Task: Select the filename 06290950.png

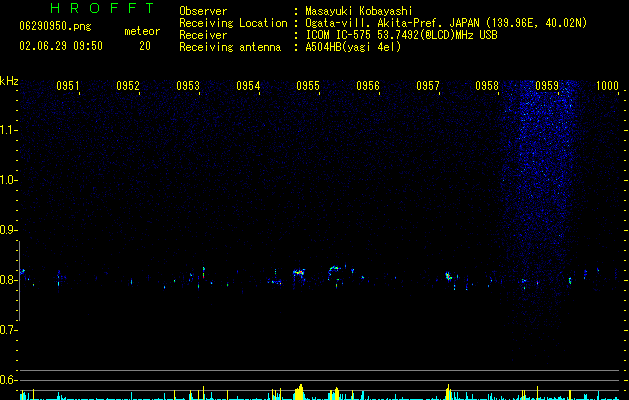Action: pos(55,26)
